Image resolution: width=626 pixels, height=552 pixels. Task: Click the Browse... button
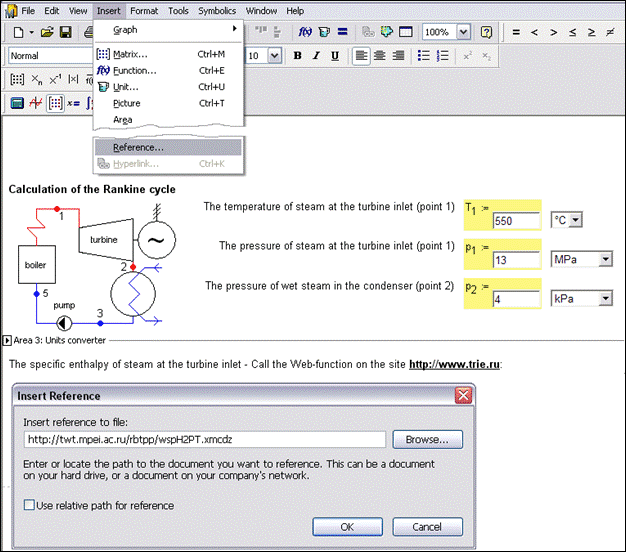tap(427, 439)
